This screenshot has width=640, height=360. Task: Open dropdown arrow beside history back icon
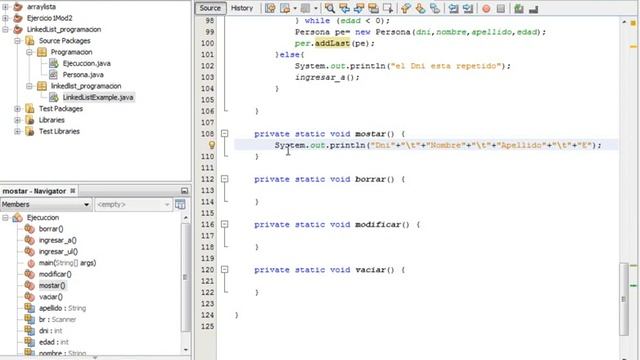click(295, 8)
